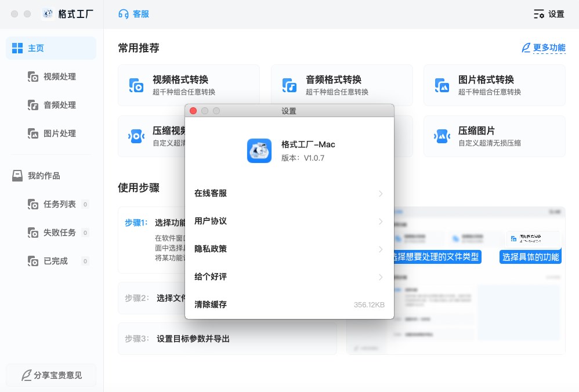
Task: Click the headset customer service icon
Action: tap(123, 14)
